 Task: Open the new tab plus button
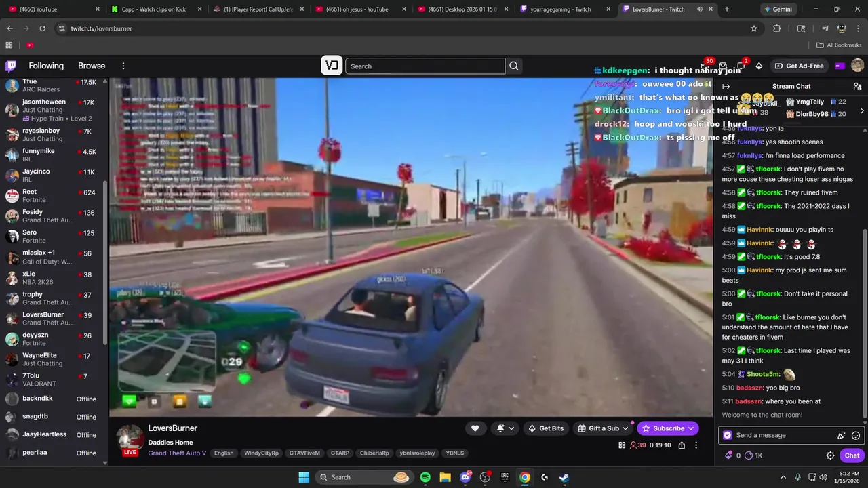coord(726,9)
